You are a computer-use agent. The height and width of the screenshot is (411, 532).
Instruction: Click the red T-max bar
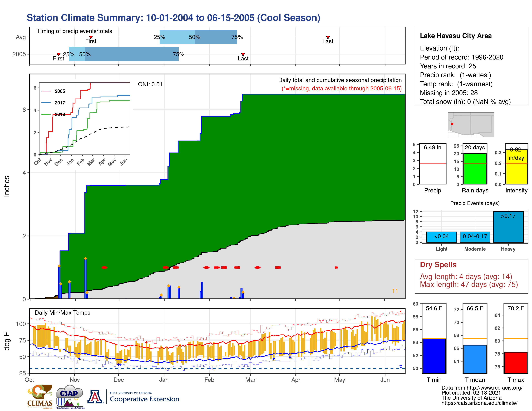(516, 363)
